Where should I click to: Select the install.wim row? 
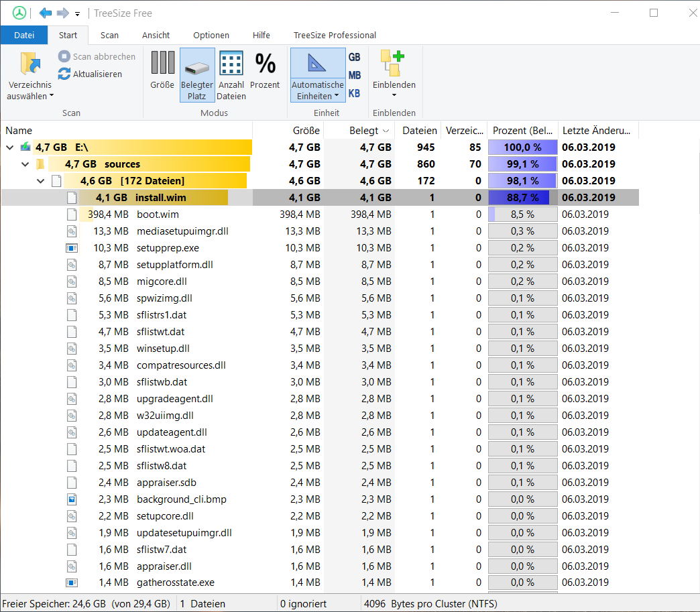click(x=320, y=197)
